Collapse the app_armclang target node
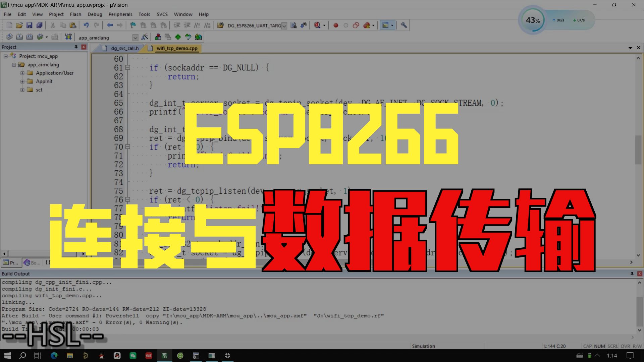The height and width of the screenshot is (362, 644). [14, 65]
